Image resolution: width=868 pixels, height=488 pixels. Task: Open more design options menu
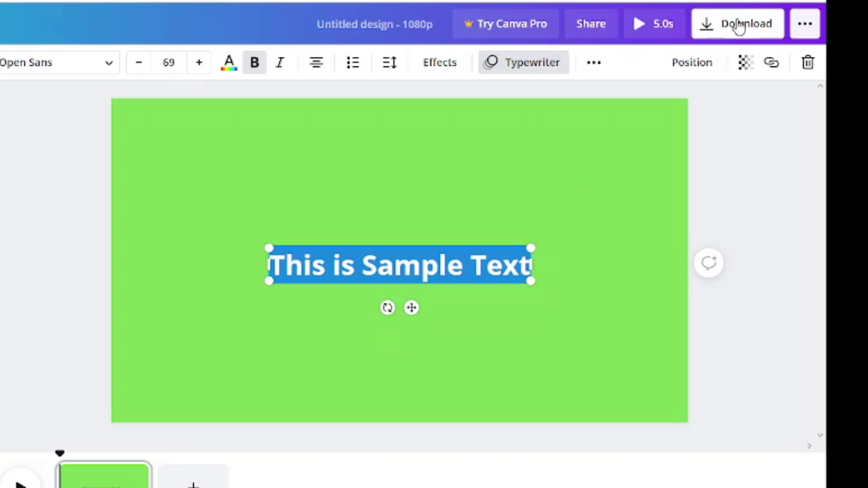[x=805, y=24]
